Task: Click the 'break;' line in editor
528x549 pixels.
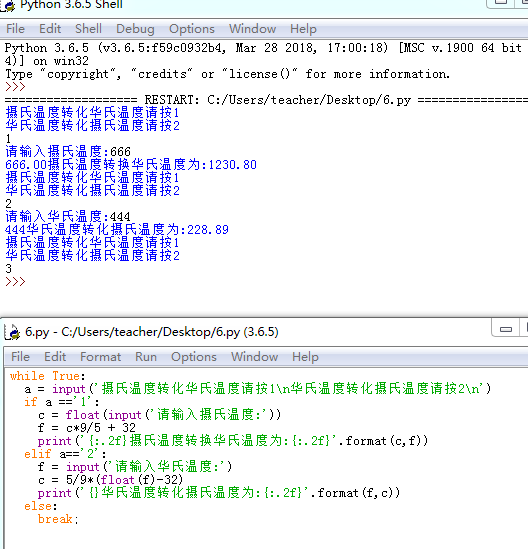Action: pyautogui.click(x=58, y=519)
